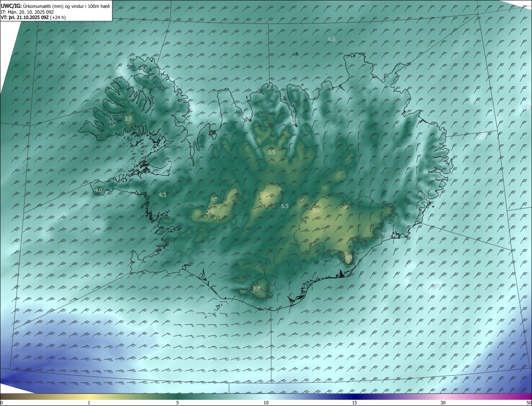This screenshot has width=532, height=406.
Task: Click the '2.3' precipitation value label
Action: click(x=315, y=210)
